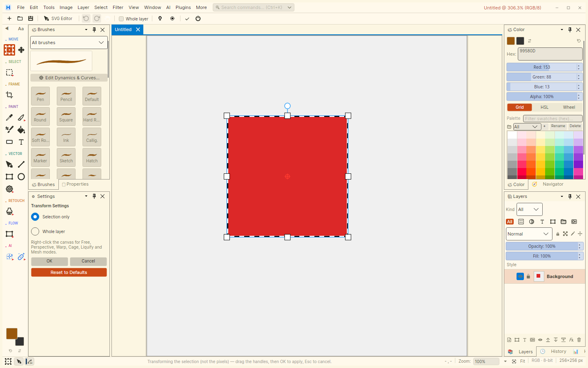Select the Eyedropper tool
The width and height of the screenshot is (588, 368).
pos(9,118)
